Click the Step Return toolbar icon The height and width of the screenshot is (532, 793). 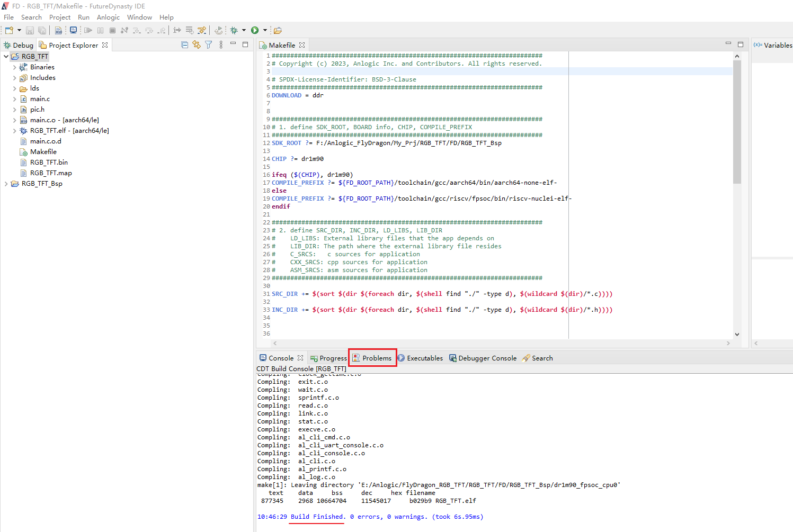(161, 30)
